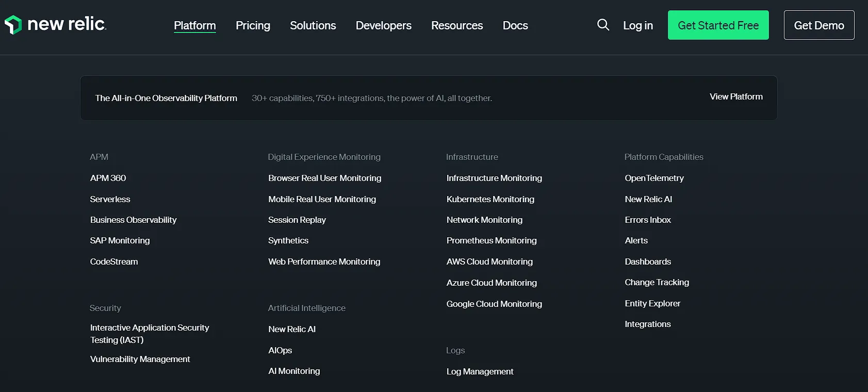Open New Relic AI under Artificial Intelligence
This screenshot has height=392, width=868.
(x=292, y=329)
